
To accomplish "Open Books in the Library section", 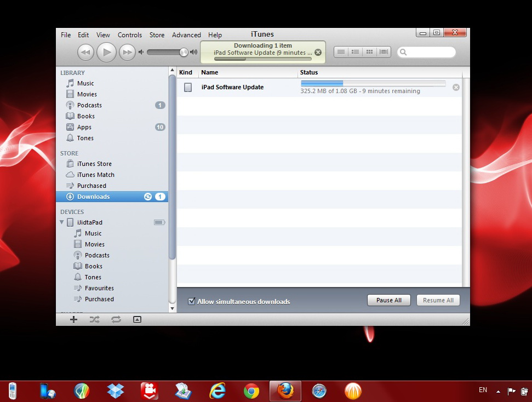I will pos(112,116).
